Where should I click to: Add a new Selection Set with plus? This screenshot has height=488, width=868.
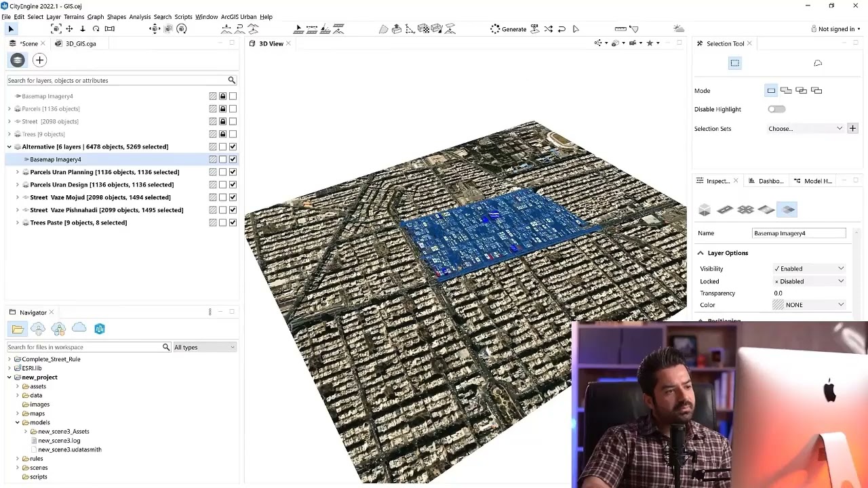click(852, 128)
